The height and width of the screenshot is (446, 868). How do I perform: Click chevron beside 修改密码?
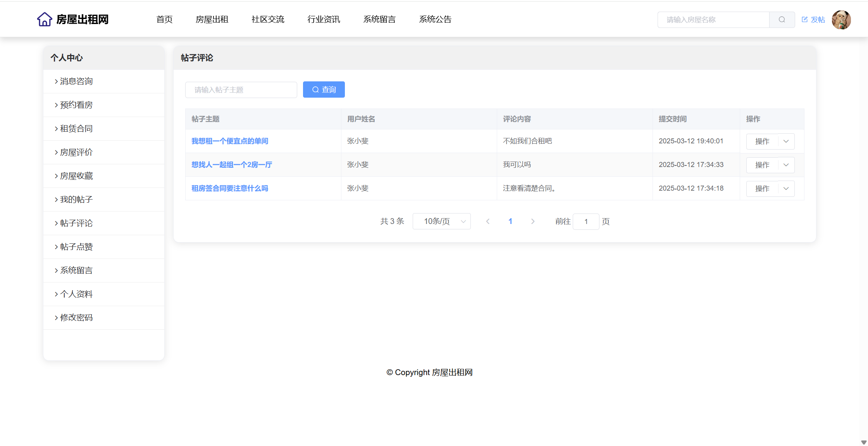coord(56,318)
